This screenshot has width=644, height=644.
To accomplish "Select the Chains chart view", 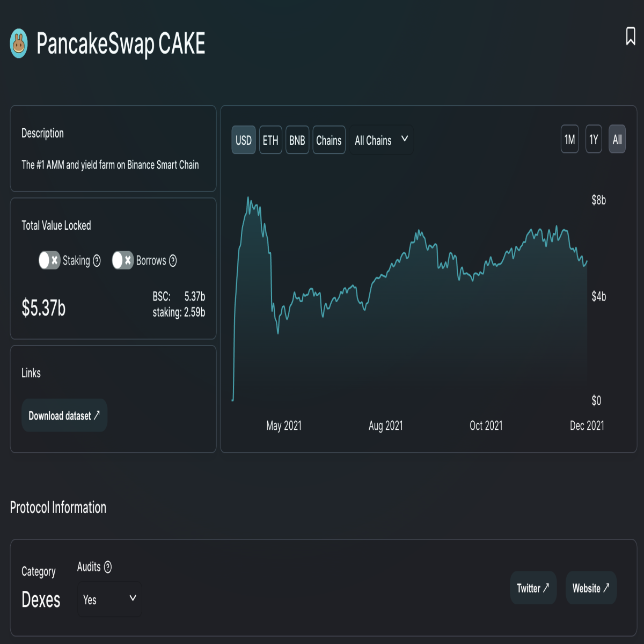I will tap(329, 140).
